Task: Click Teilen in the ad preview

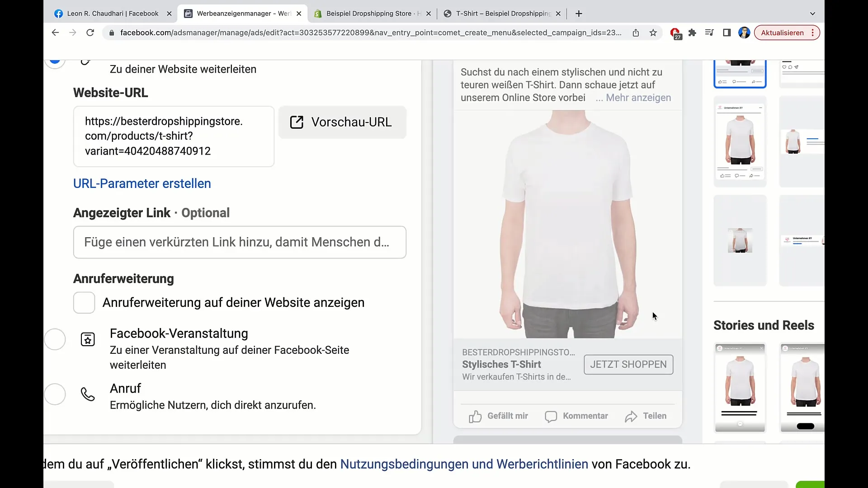Action: (646, 416)
